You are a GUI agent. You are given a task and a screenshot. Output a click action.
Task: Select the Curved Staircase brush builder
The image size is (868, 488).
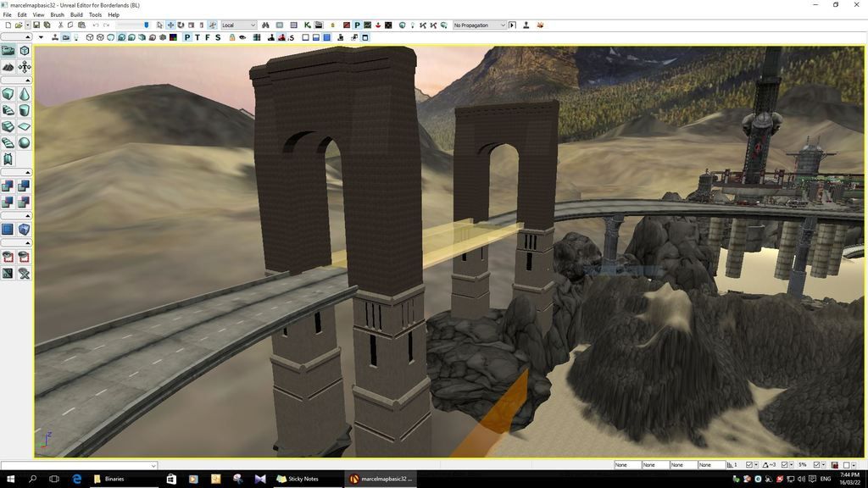coord(8,110)
